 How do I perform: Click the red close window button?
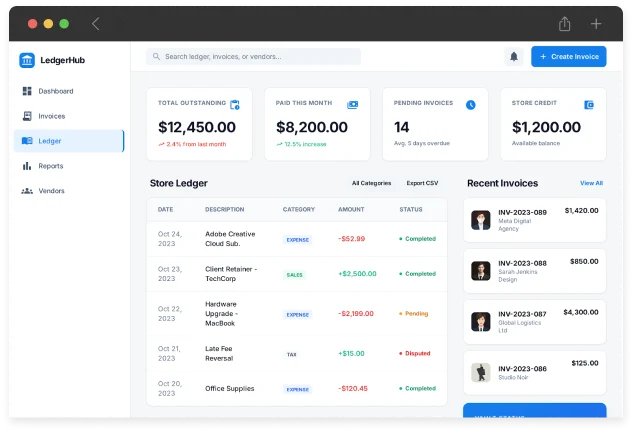[x=33, y=24]
